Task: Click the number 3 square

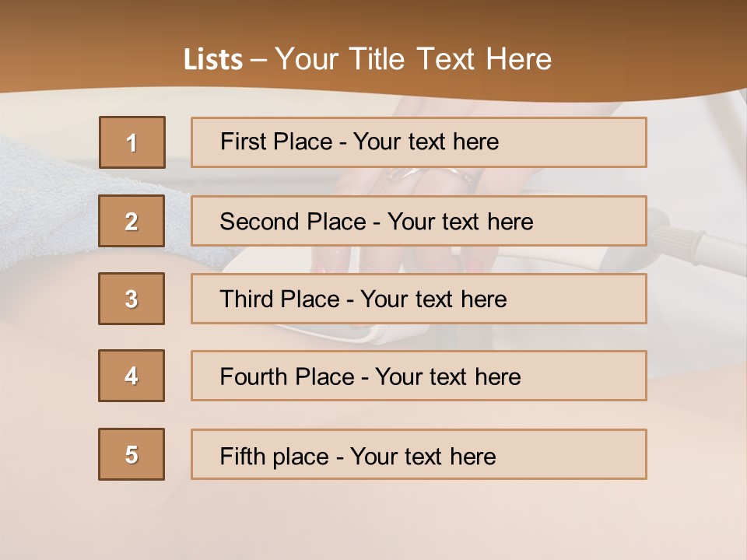Action: (x=132, y=299)
